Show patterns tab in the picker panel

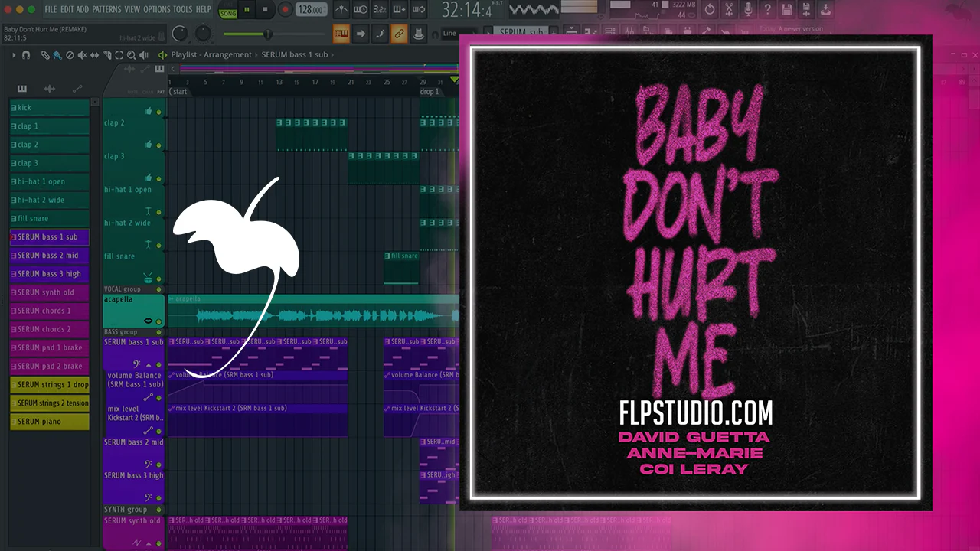click(x=22, y=89)
